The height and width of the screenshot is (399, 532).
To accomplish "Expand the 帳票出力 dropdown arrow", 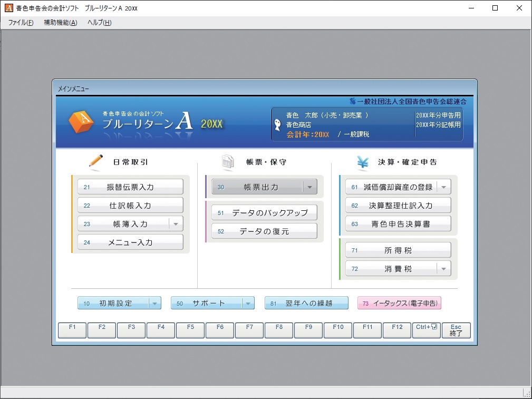I will coord(309,187).
